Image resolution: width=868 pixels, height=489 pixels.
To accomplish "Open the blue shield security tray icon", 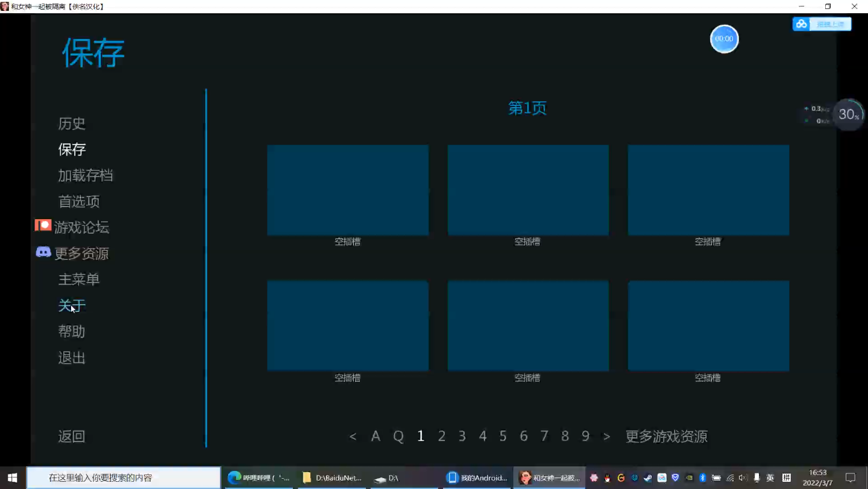I will click(x=675, y=478).
